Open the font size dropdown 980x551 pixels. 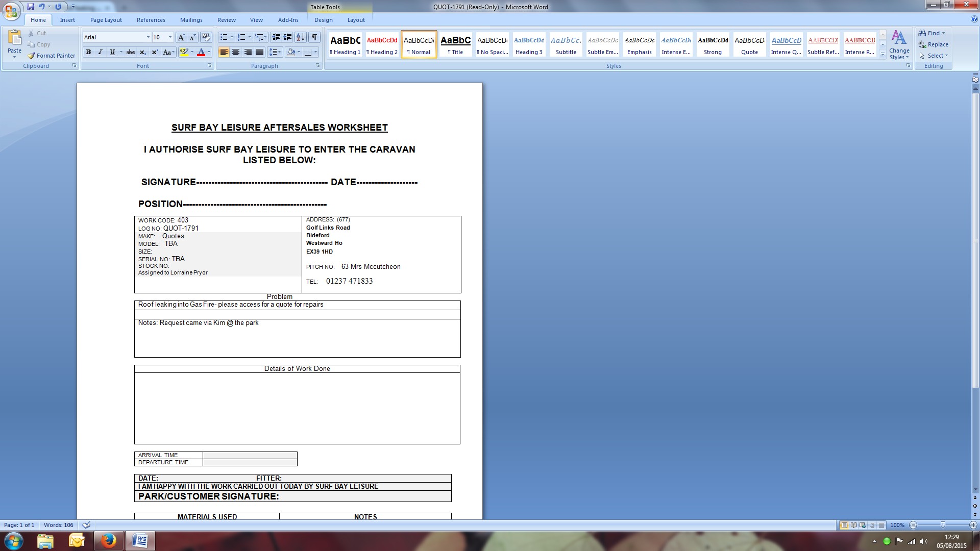(x=170, y=37)
